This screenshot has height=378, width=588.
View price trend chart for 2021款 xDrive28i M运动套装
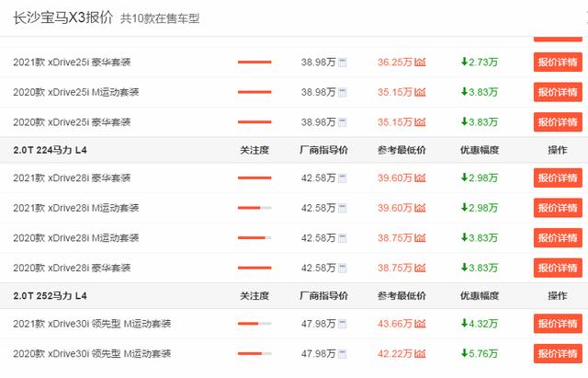(x=420, y=208)
